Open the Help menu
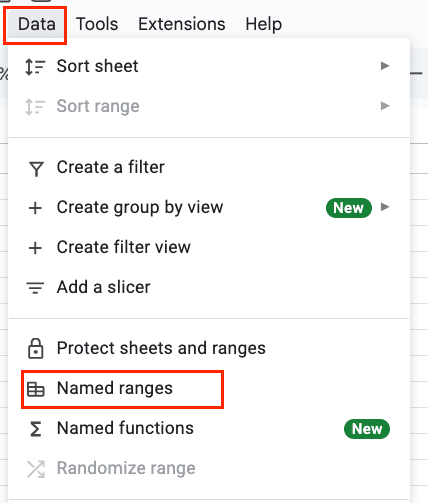The width and height of the screenshot is (428, 503). (264, 24)
